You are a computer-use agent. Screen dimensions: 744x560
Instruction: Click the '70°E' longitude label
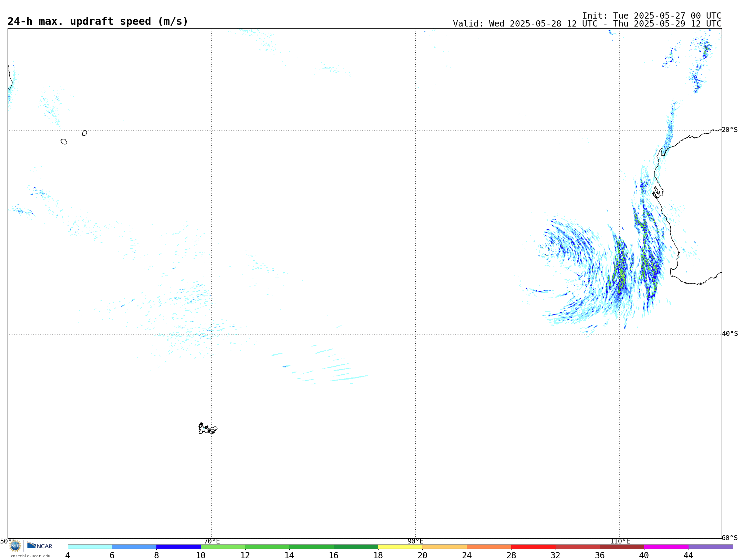(212, 541)
